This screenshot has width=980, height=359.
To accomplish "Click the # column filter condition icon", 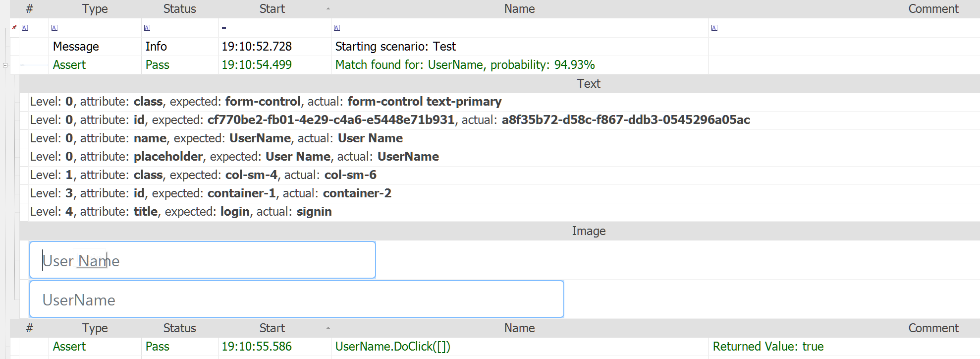I will tap(25, 28).
